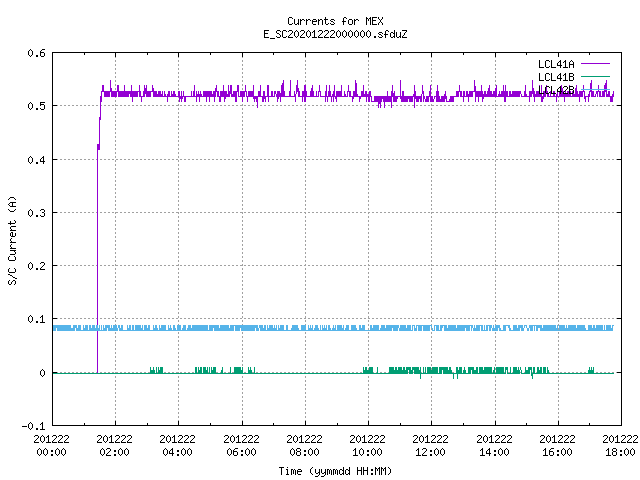This screenshot has height=480, width=640.
Task: Click the 10:00 x-axis time label
Action: [368, 452]
